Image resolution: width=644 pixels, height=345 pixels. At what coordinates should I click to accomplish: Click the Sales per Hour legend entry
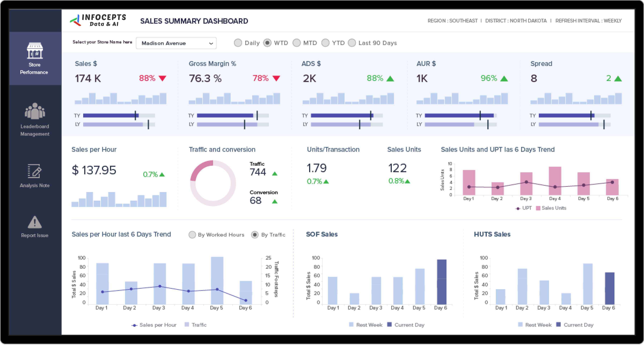(x=154, y=325)
